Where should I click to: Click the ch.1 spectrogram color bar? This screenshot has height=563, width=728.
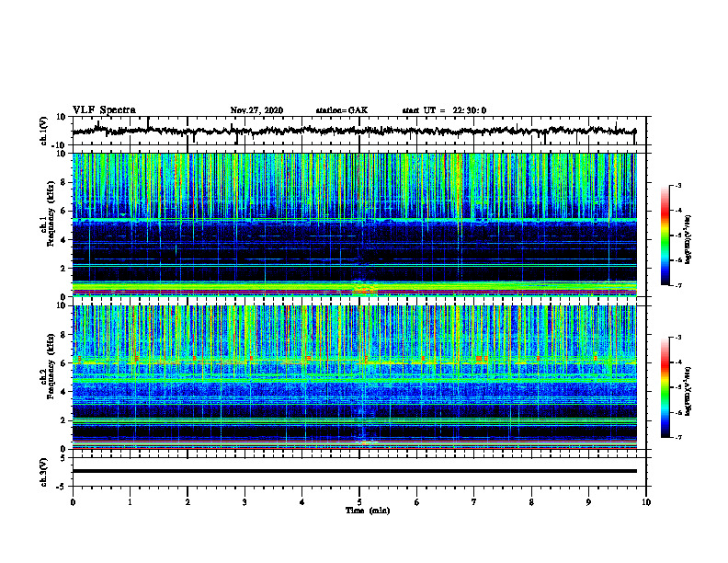pos(665,236)
